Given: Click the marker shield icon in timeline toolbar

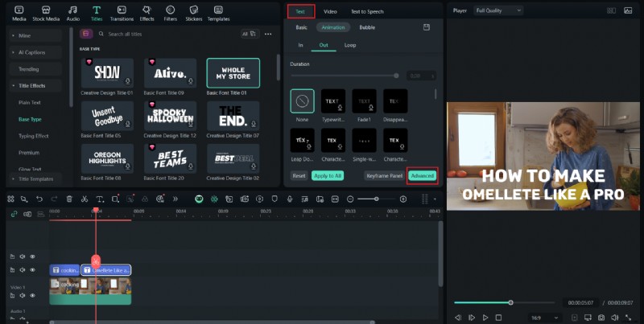Looking at the screenshot, I should 275,199.
